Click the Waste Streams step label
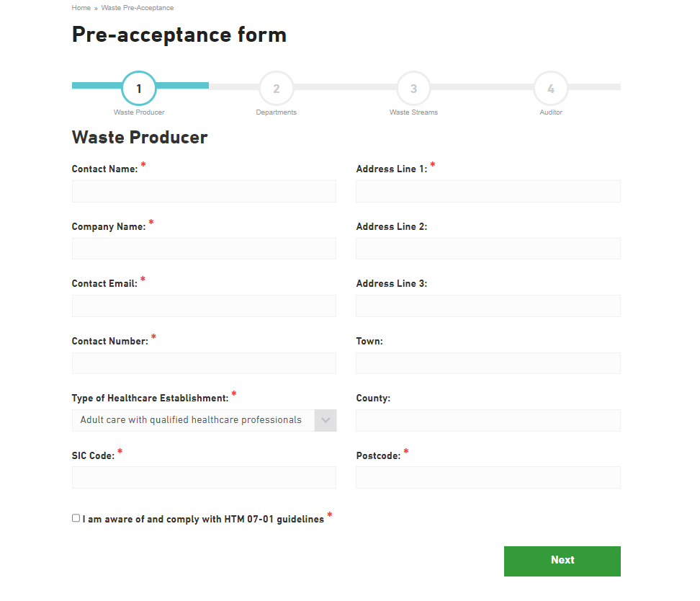This screenshot has height=601, width=700. [413, 112]
